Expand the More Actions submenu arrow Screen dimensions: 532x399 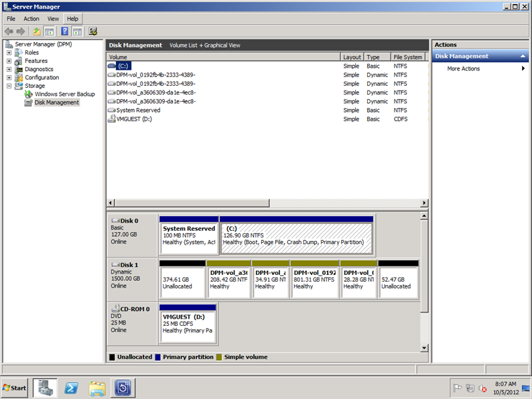point(523,68)
